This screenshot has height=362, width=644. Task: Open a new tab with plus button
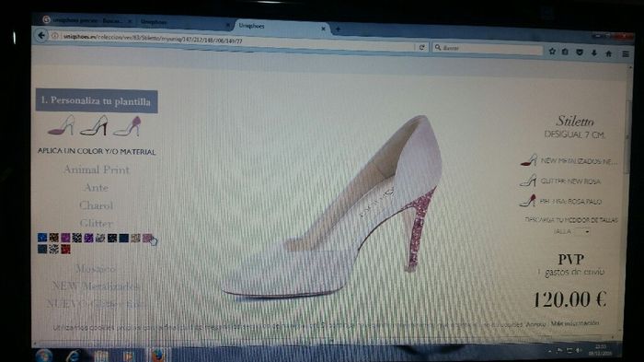(338, 29)
